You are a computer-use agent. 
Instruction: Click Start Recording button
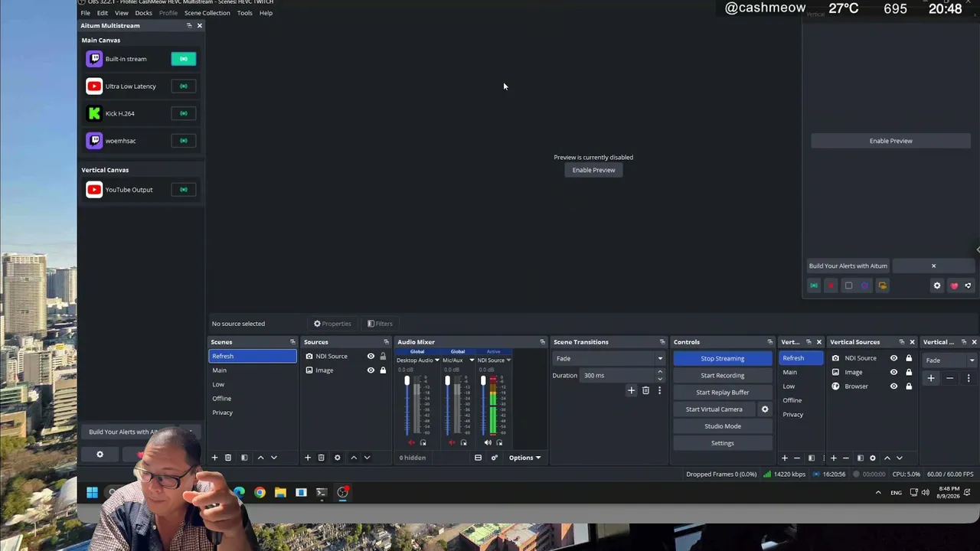pos(722,376)
